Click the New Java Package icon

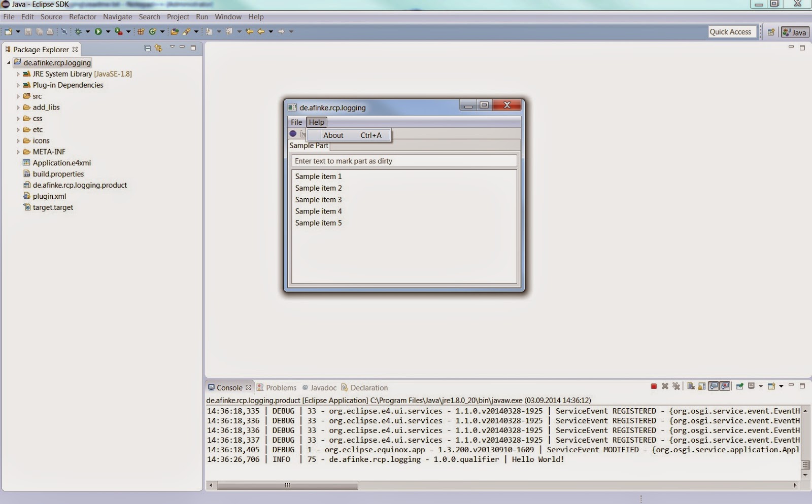(141, 31)
